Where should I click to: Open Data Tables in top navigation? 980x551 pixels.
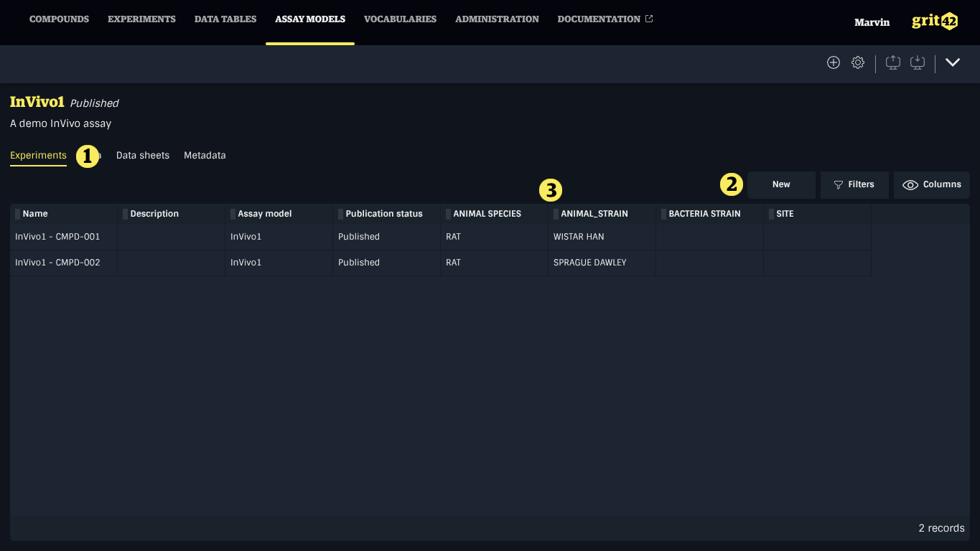225,19
